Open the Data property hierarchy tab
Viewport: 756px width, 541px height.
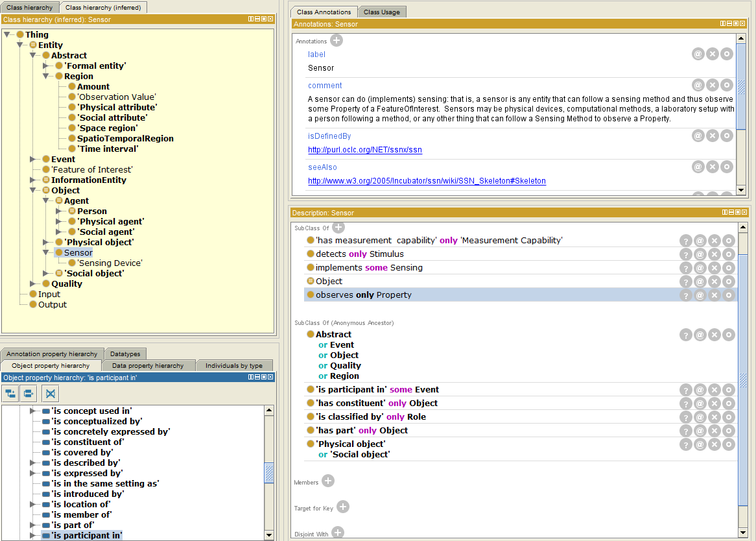(147, 366)
